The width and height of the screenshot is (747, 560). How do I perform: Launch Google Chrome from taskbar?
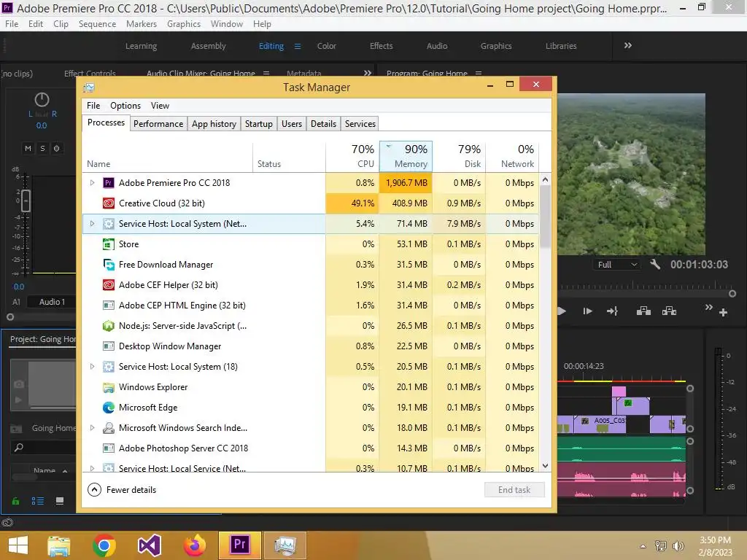click(104, 545)
